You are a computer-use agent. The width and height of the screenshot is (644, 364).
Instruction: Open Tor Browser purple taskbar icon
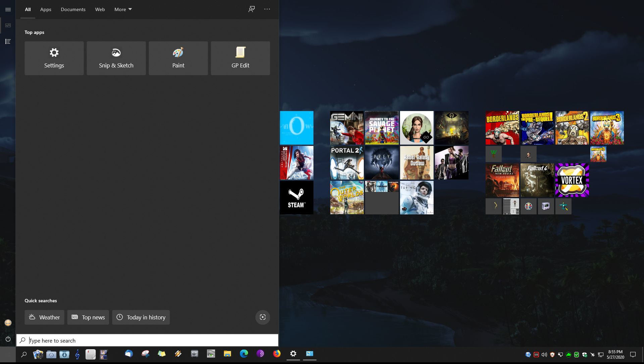[x=260, y=354]
